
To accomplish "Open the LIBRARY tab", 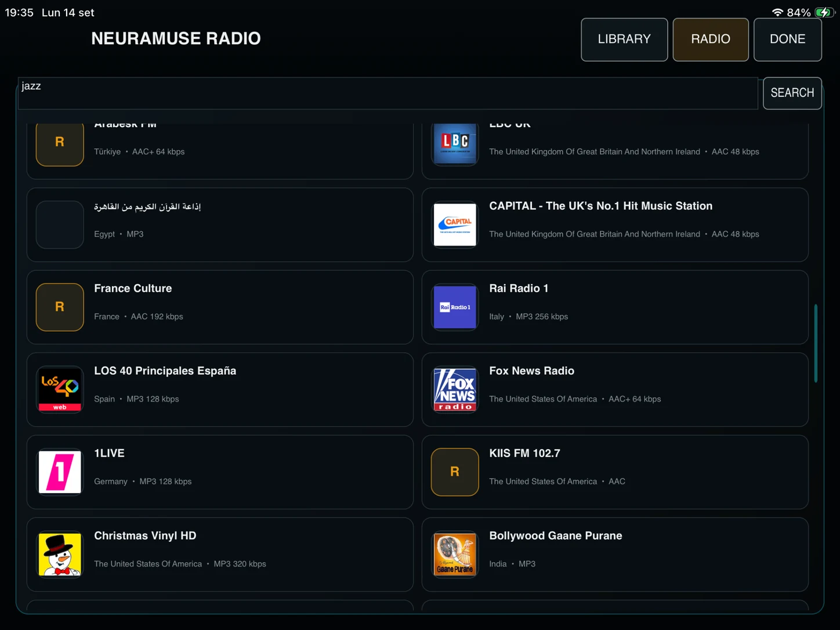I will tap(624, 39).
